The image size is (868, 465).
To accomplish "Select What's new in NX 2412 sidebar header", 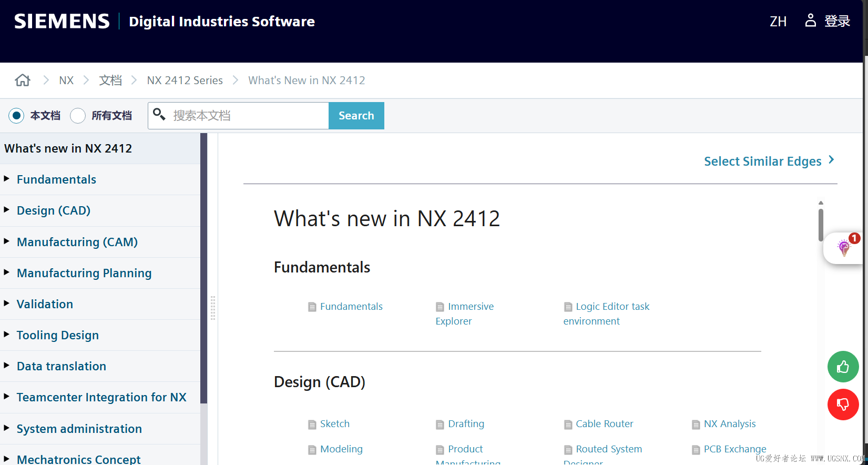I will (68, 148).
